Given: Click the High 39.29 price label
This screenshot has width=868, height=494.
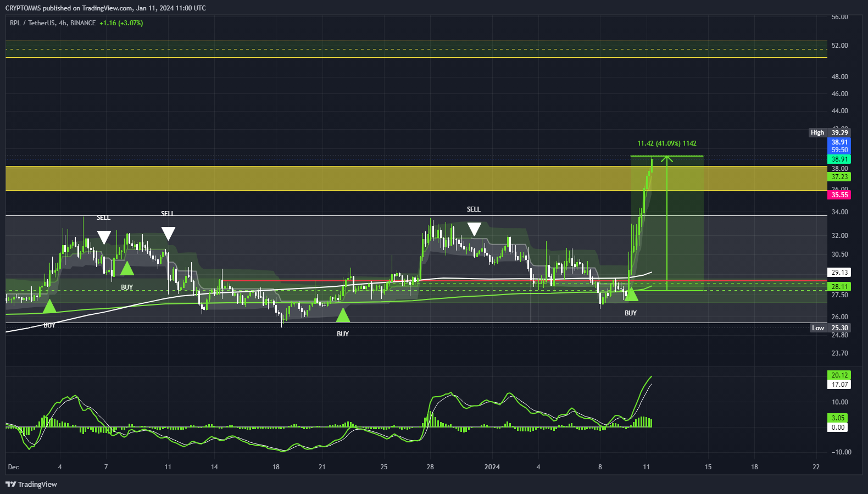Looking at the screenshot, I should click(x=830, y=132).
